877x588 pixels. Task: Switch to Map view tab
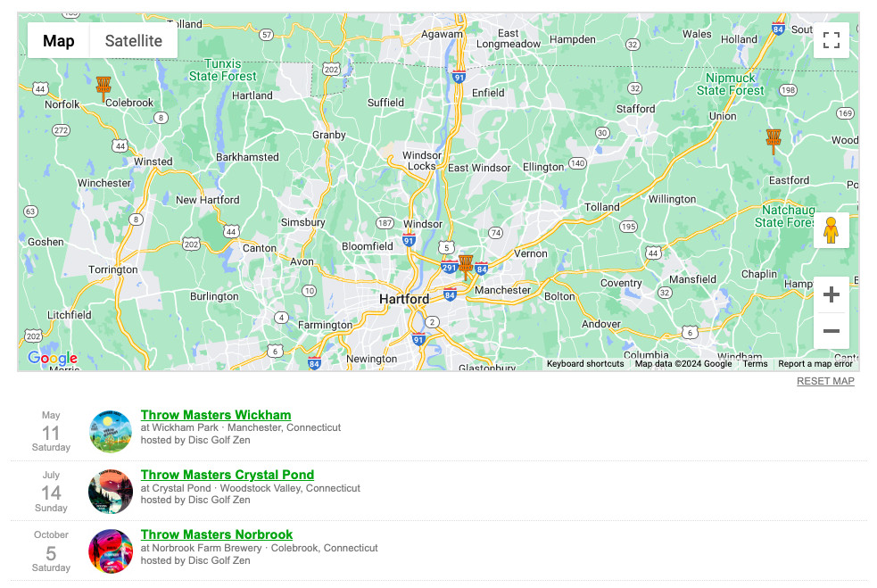point(59,41)
